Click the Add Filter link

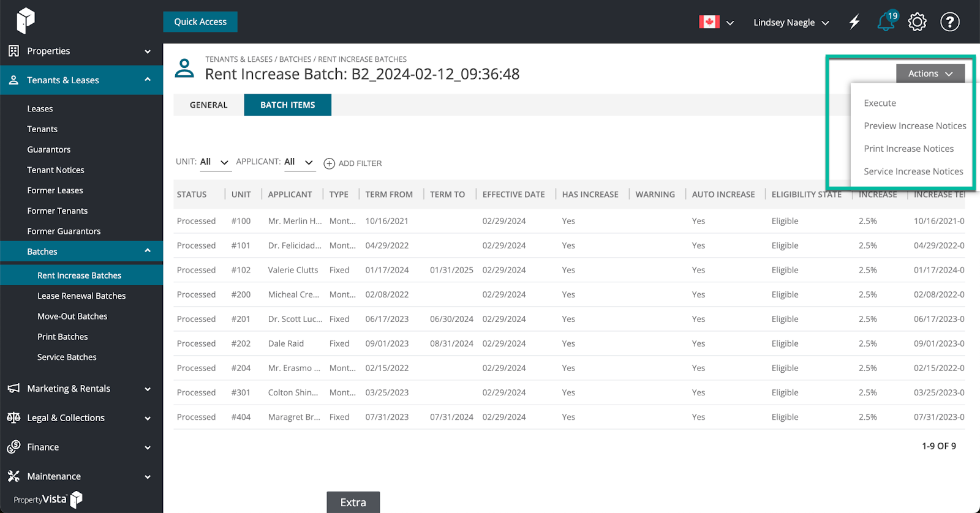click(x=360, y=163)
